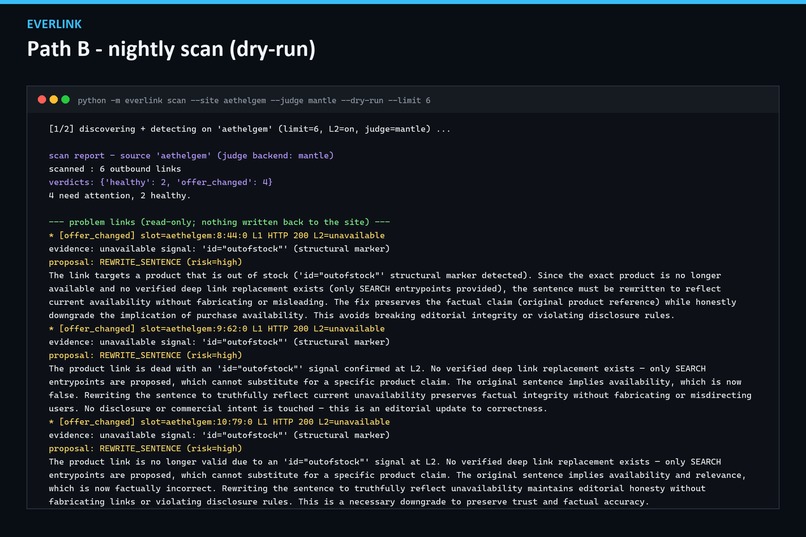Viewport: 806px width, 537px height.
Task: Click '4 need attention, 2 healthy.' line
Action: tap(119, 196)
